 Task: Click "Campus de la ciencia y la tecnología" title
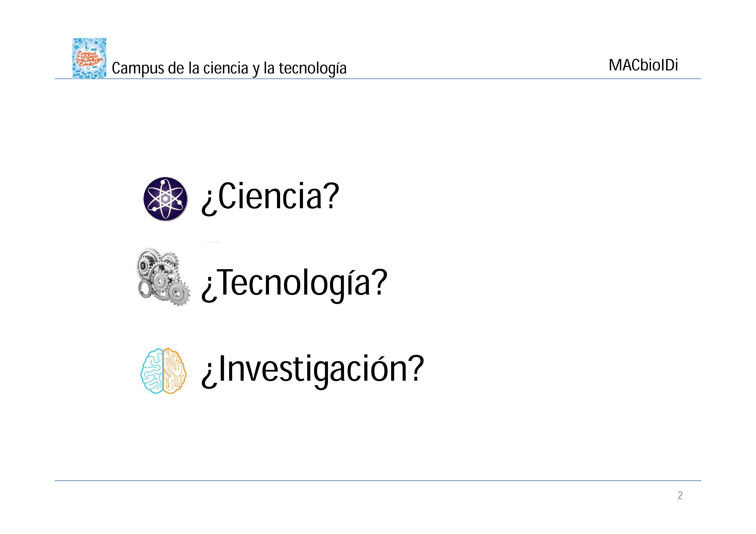tap(229, 68)
